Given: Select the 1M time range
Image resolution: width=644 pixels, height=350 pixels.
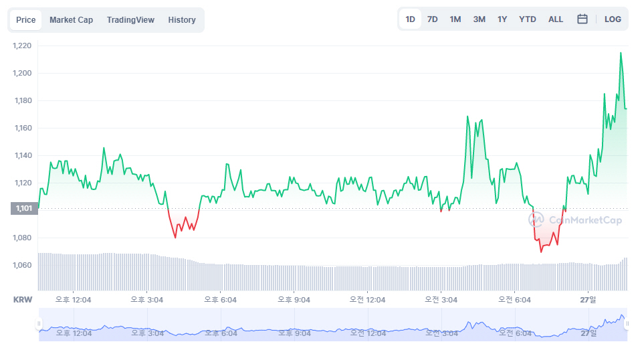Looking at the screenshot, I should (x=455, y=19).
